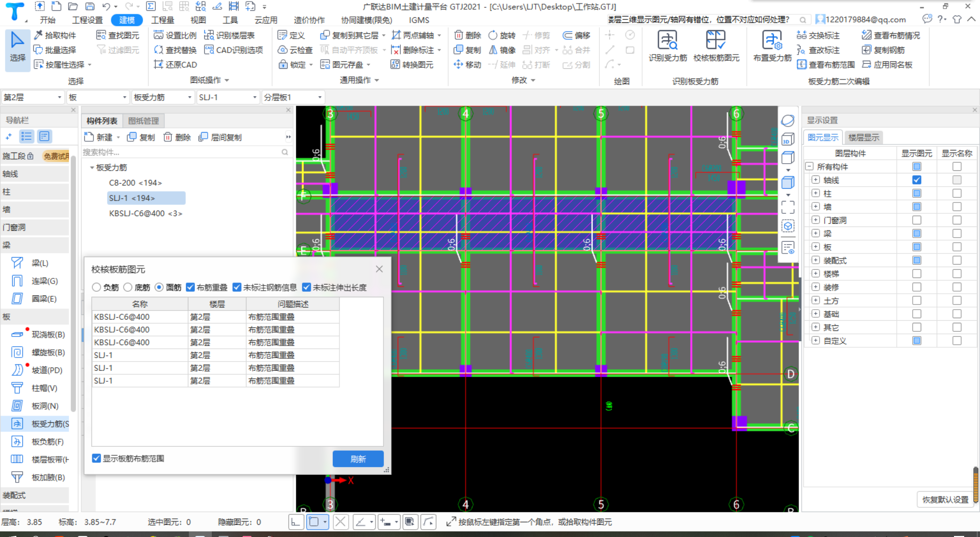The width and height of the screenshot is (980, 537).
Task: Expand 轴线 in layer component tree
Action: pyautogui.click(x=816, y=180)
